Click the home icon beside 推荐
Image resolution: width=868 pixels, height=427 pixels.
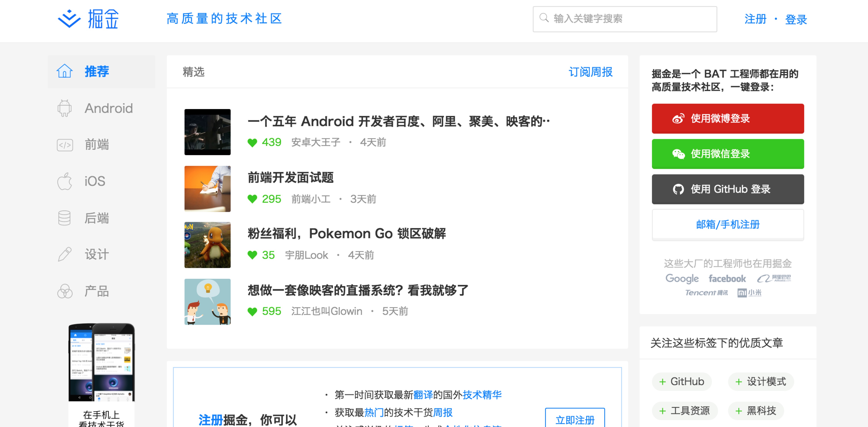64,71
